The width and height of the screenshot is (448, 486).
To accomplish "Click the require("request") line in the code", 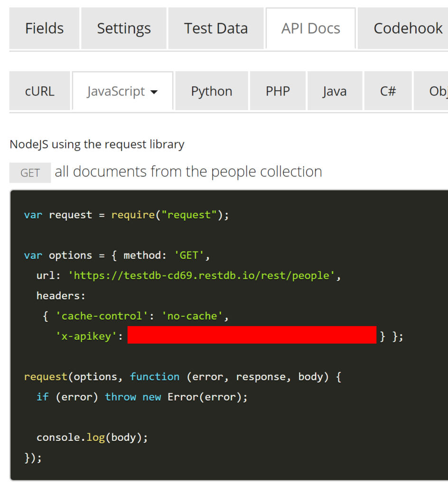I will pyautogui.click(x=126, y=215).
